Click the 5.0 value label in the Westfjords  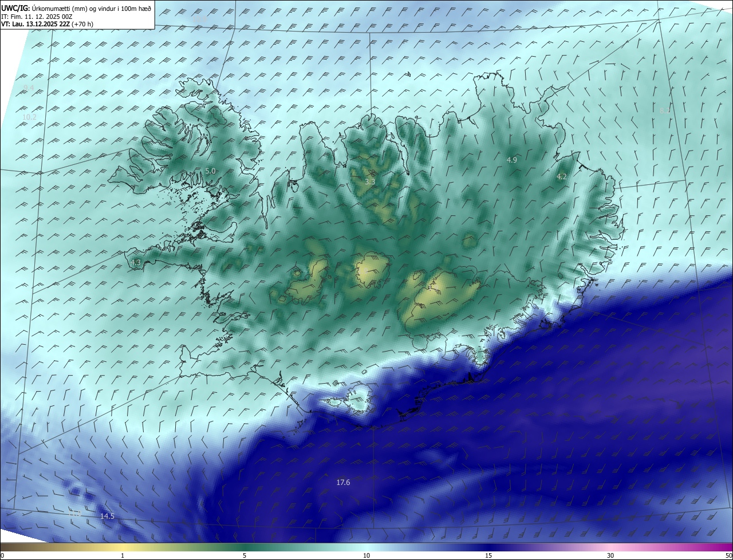click(210, 171)
